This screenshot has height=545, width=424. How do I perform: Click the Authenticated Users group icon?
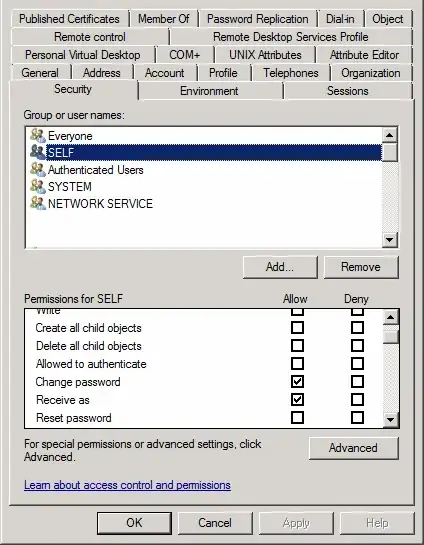click(38, 170)
